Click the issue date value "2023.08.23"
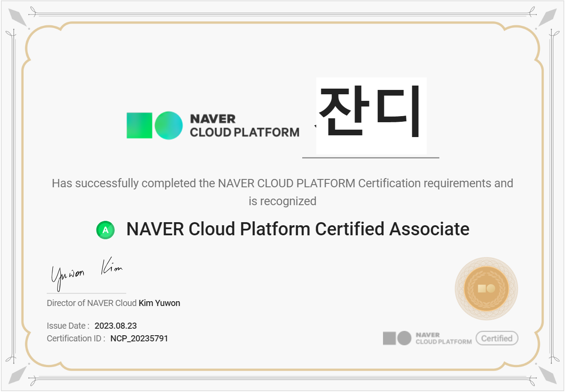Screen dimensions: 566x392 coord(116,326)
